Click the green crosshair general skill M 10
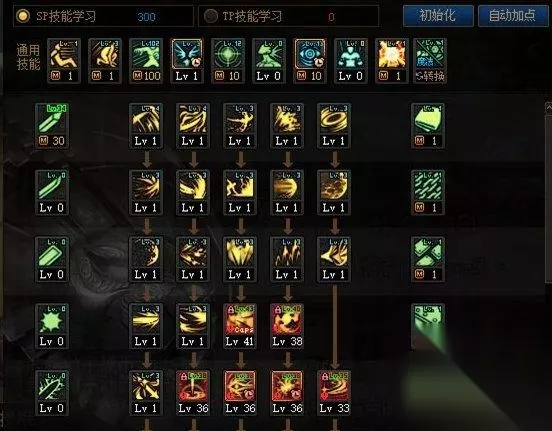 tap(228, 61)
